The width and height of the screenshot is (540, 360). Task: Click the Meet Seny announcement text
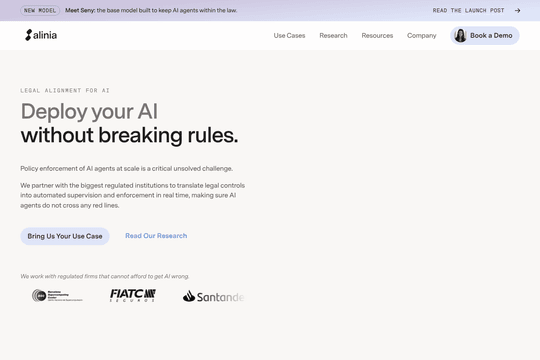(x=151, y=10)
